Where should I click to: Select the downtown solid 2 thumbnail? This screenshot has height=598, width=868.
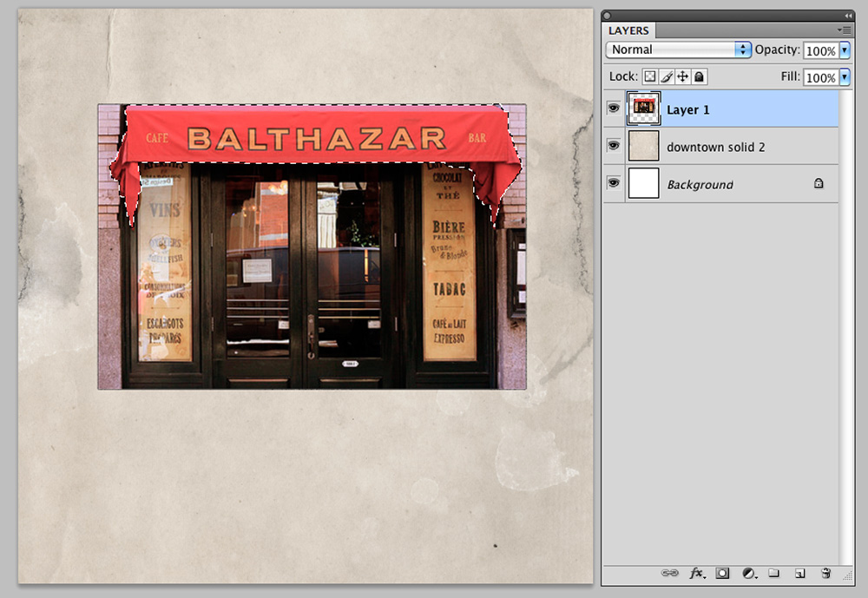click(643, 146)
